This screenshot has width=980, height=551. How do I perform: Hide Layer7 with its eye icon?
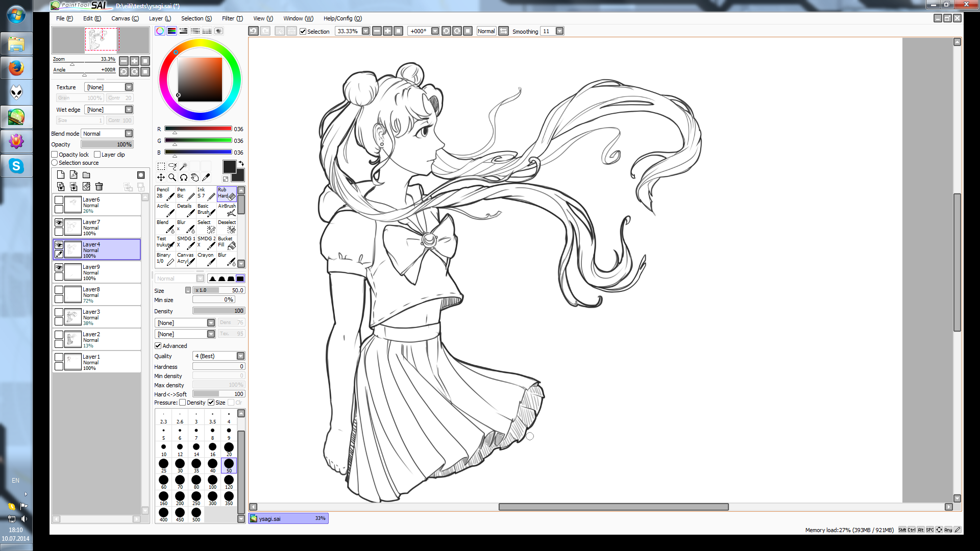point(59,223)
